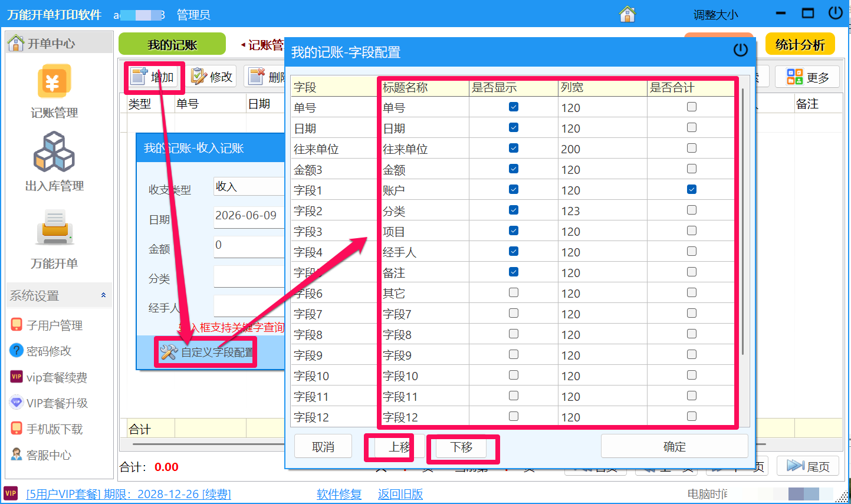Open 收支类型 combo box showing 收入
The width and height of the screenshot is (851, 504).
tap(249, 186)
